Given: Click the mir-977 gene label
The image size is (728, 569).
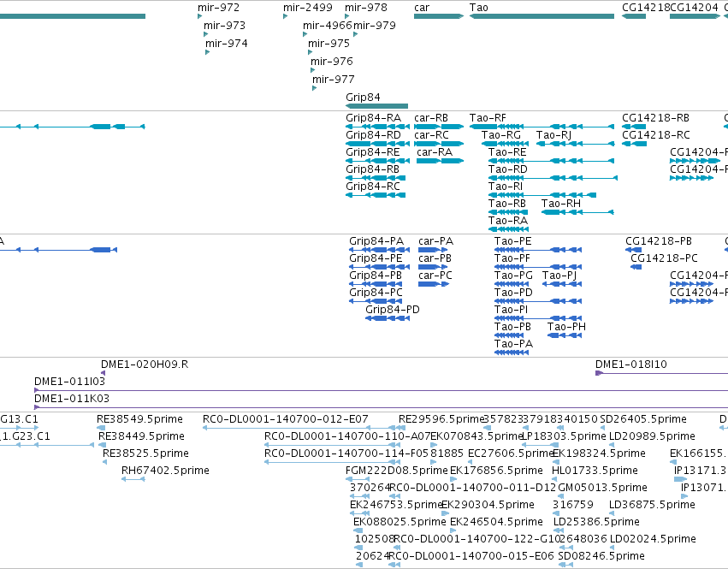Looking at the screenshot, I should pyautogui.click(x=334, y=79).
